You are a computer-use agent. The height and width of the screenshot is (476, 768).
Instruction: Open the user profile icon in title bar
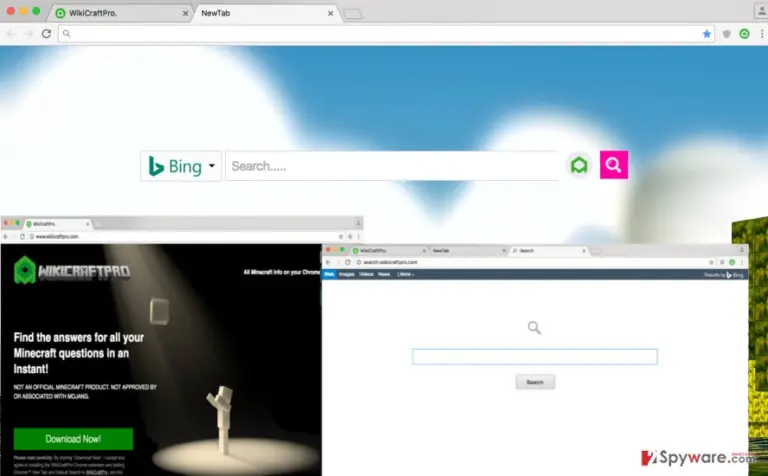tap(762, 10)
